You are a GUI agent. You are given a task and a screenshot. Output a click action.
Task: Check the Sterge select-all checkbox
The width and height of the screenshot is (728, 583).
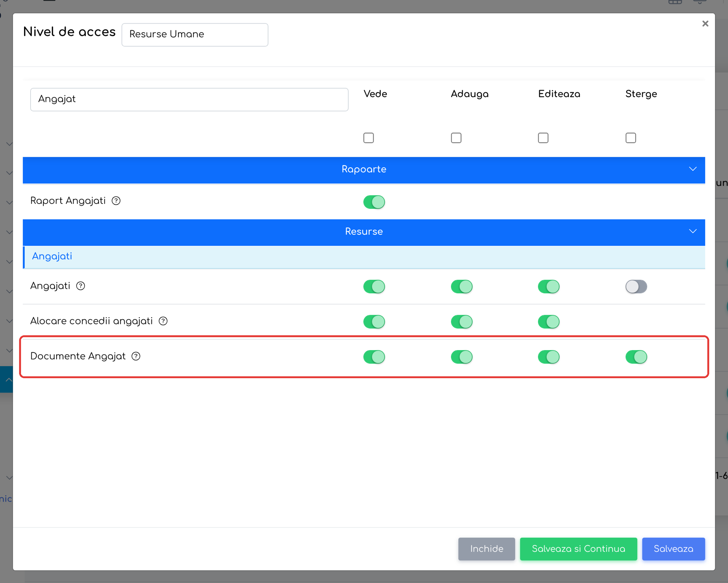point(630,138)
